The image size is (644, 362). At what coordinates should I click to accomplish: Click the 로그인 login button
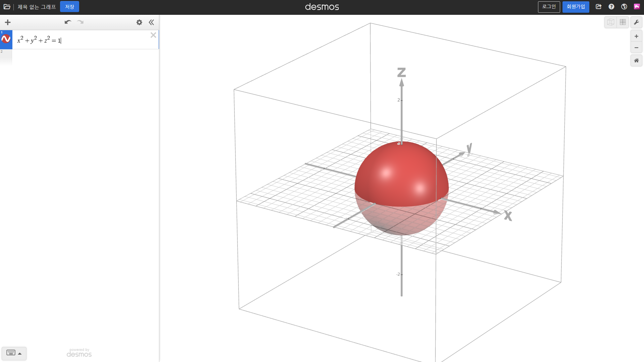(x=549, y=7)
